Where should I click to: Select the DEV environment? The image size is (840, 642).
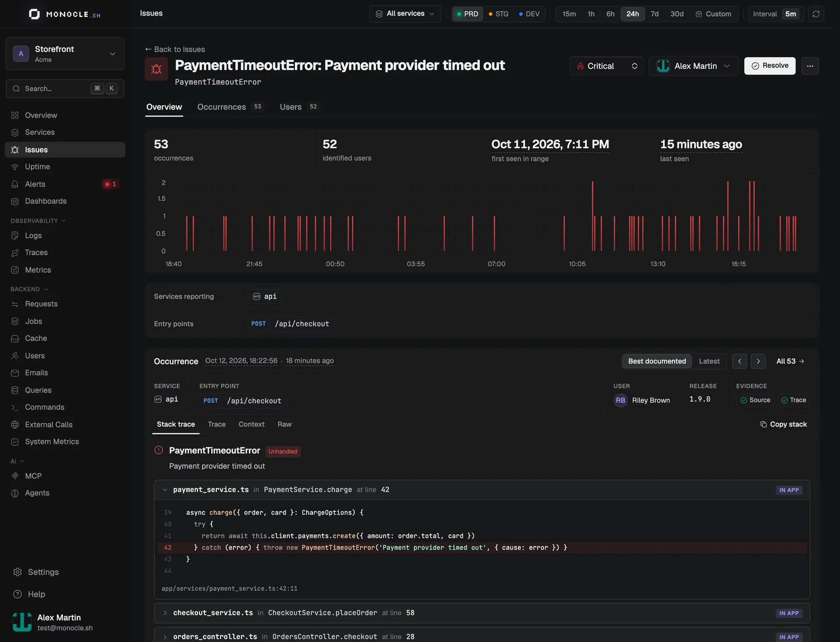(529, 14)
